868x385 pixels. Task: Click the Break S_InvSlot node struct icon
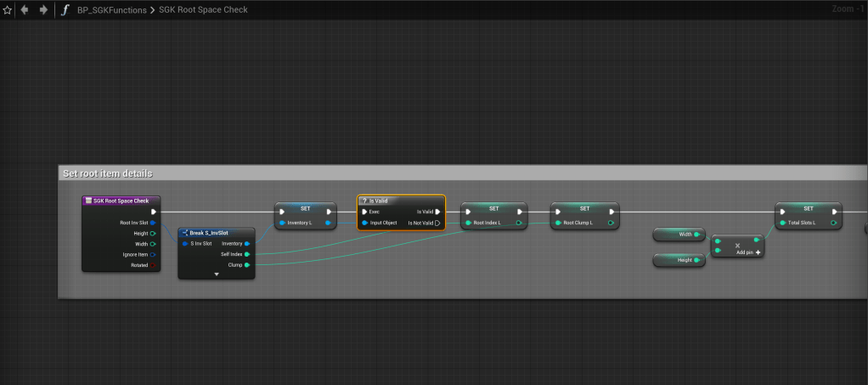coord(184,232)
